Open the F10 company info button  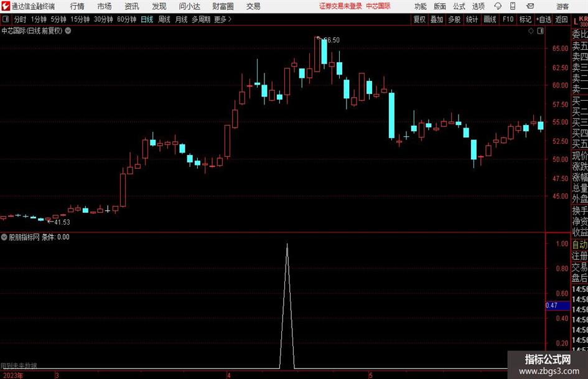click(508, 19)
